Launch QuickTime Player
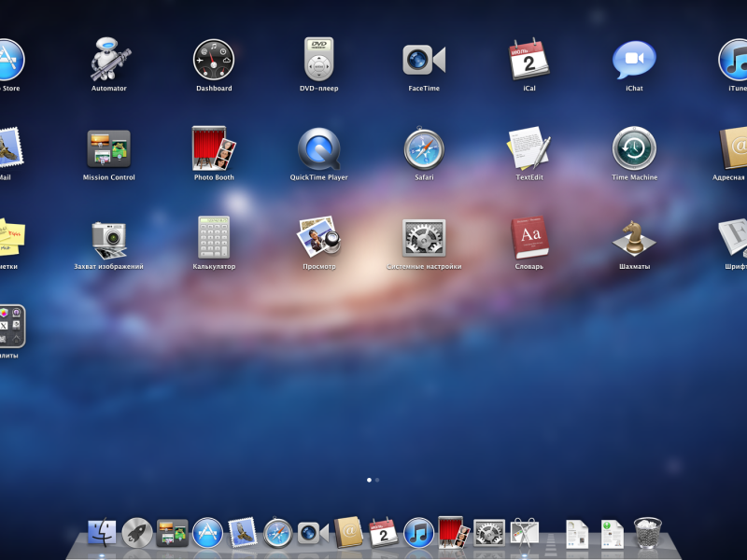747x560 pixels. [x=319, y=148]
